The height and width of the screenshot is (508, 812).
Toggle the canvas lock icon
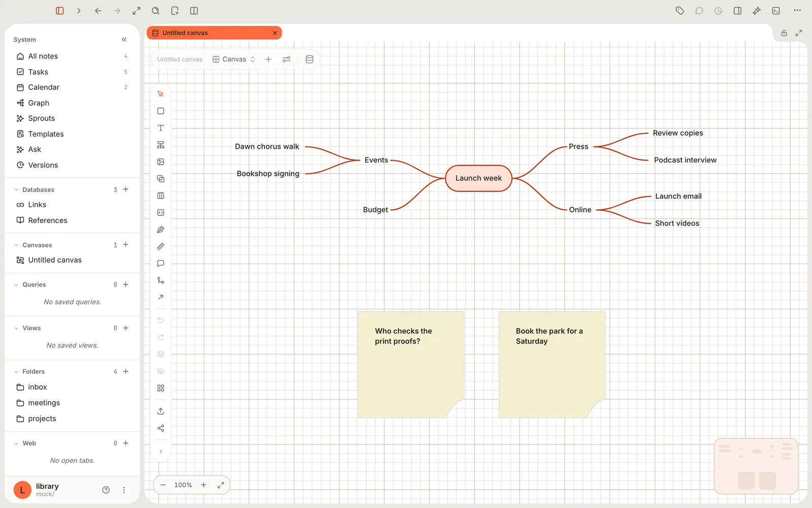click(784, 33)
